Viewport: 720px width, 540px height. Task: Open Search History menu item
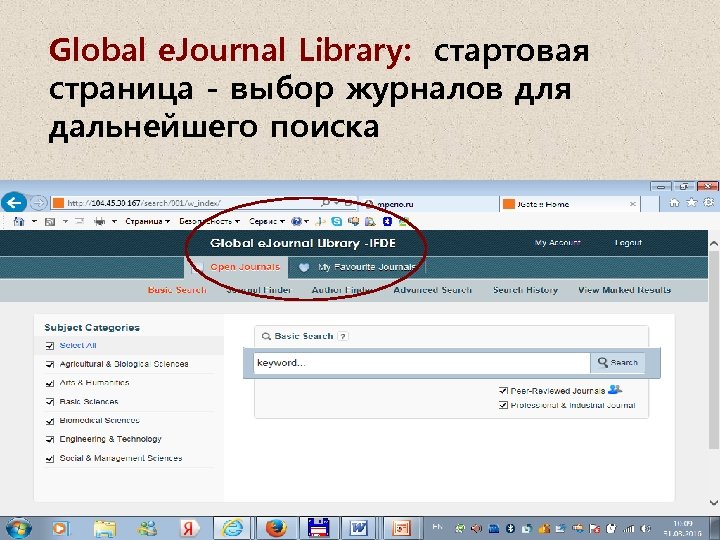(x=525, y=290)
